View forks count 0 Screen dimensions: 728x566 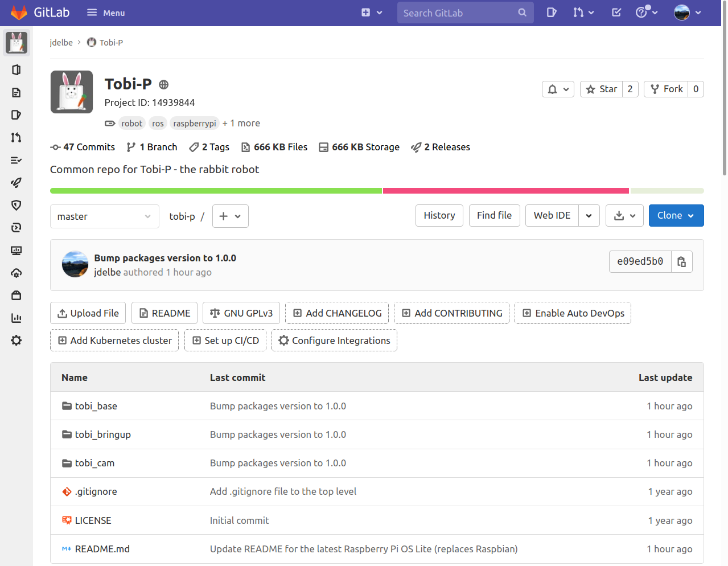[x=696, y=89]
